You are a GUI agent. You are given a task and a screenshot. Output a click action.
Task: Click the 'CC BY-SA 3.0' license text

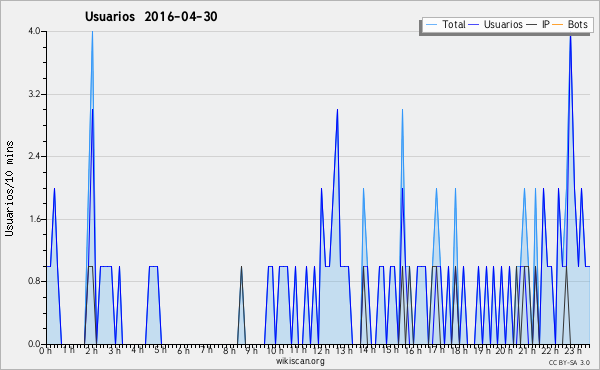click(569, 362)
